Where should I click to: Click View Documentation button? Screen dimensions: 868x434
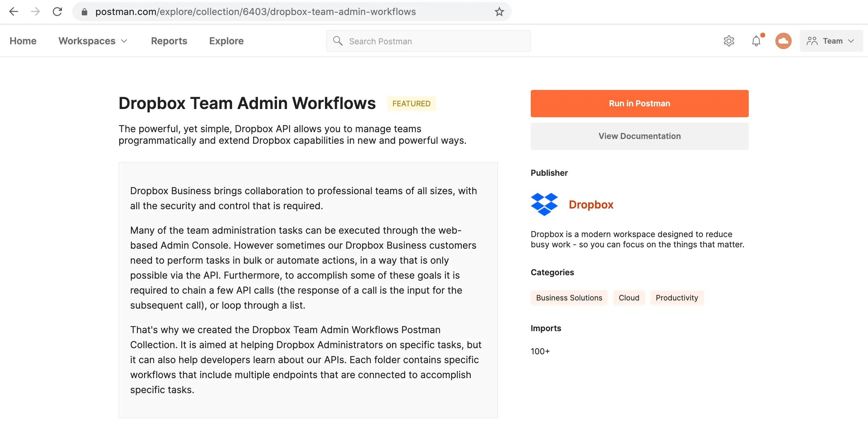[x=639, y=136]
